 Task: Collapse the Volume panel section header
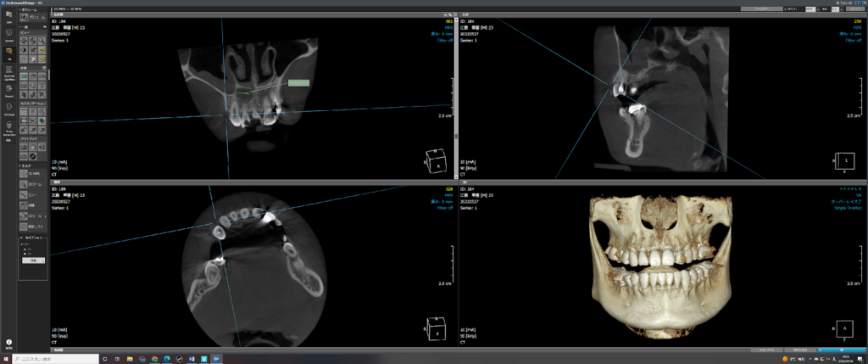click(32, 9)
